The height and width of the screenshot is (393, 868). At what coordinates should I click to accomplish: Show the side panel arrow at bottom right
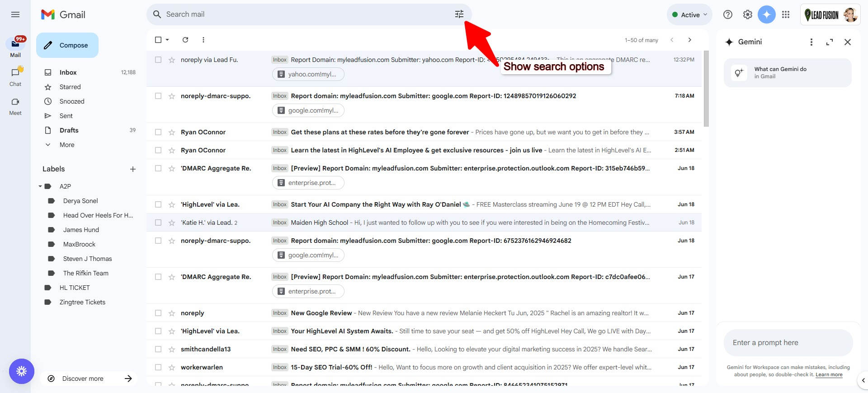[x=863, y=380]
